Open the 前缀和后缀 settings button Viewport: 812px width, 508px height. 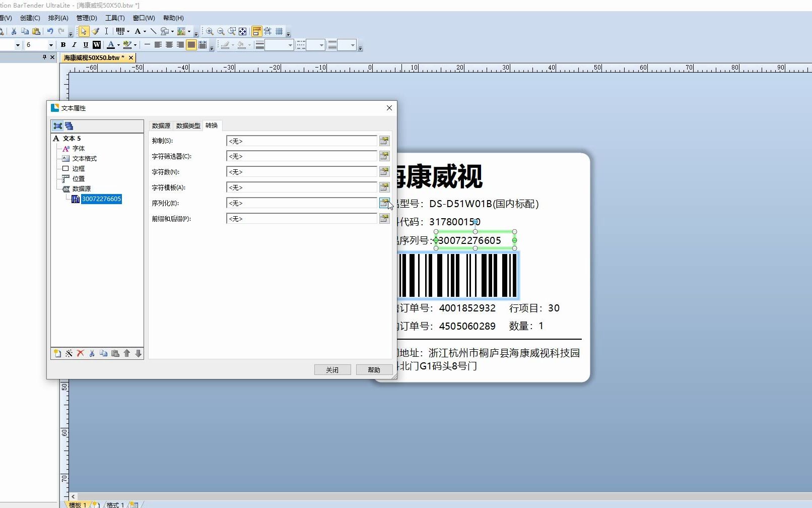pos(384,219)
